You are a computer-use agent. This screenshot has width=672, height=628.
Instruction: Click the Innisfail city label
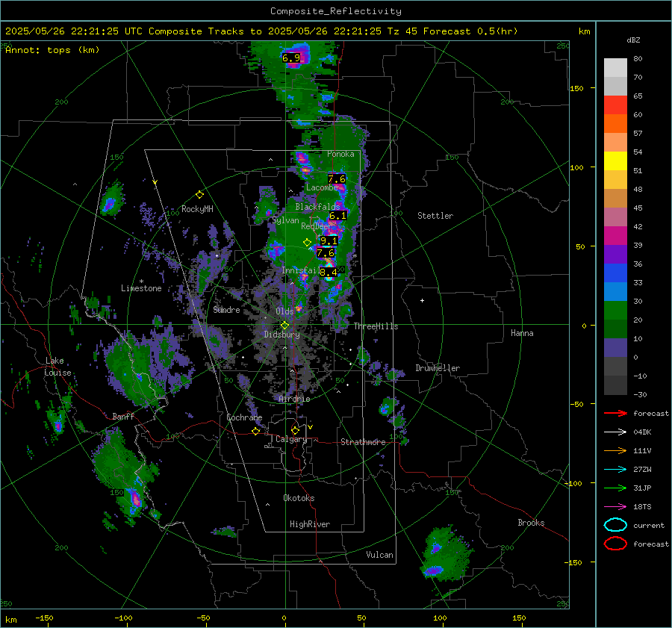pos(300,270)
